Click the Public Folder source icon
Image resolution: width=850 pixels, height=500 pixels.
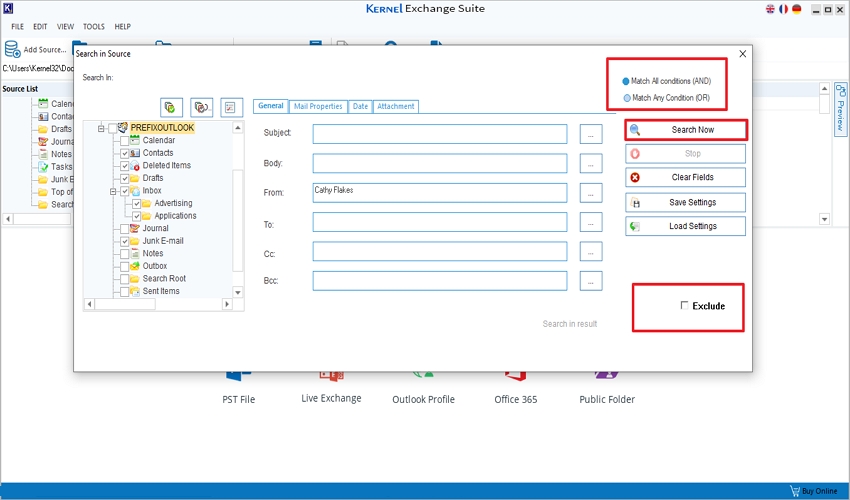[x=606, y=375]
